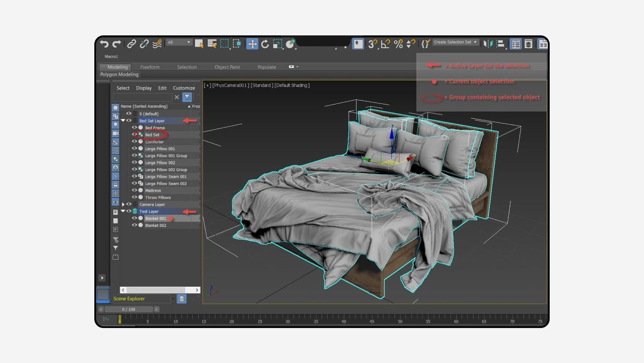This screenshot has height=363, width=644.
Task: Open the selection filter All dropdown
Action: [178, 42]
